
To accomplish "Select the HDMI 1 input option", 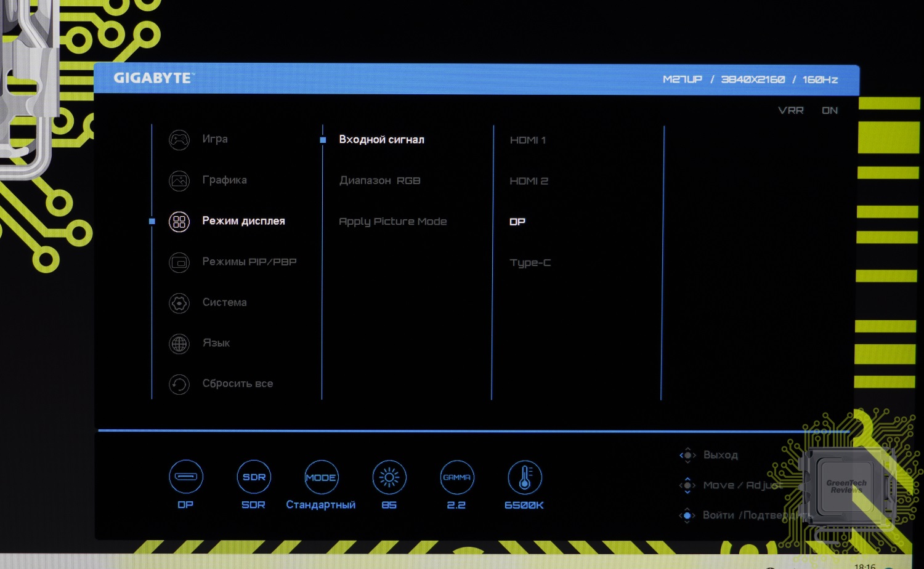I will point(527,140).
